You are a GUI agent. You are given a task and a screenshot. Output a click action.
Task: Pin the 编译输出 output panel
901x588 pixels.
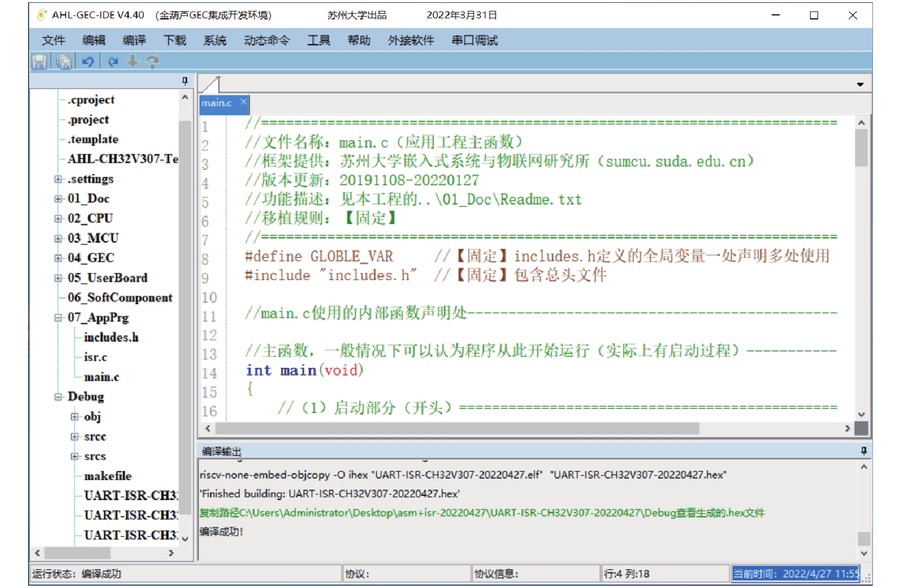pos(864,451)
